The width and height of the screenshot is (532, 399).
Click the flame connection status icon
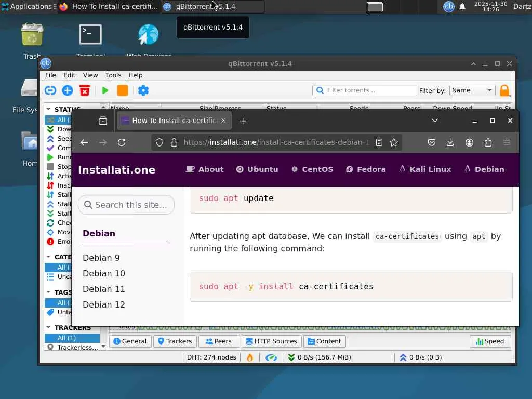click(250, 357)
